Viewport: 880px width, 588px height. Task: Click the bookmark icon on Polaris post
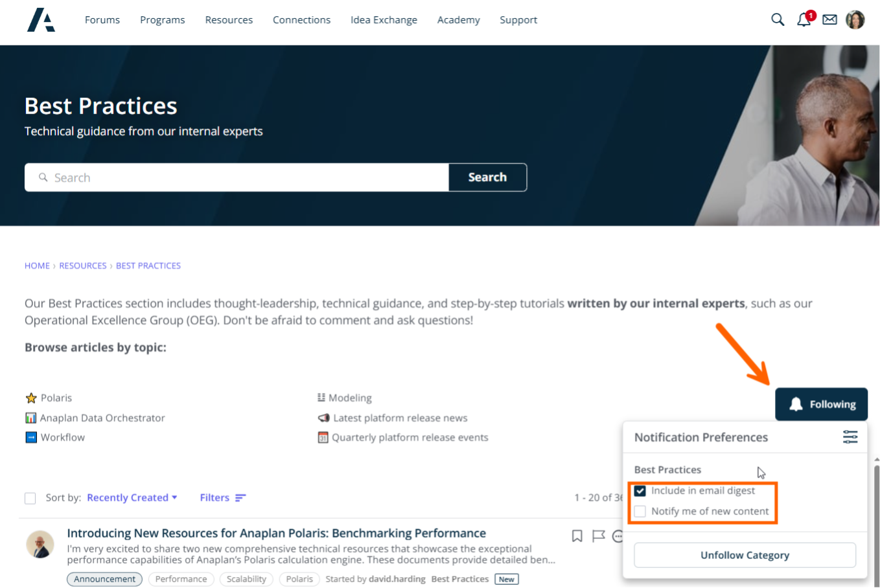(577, 536)
